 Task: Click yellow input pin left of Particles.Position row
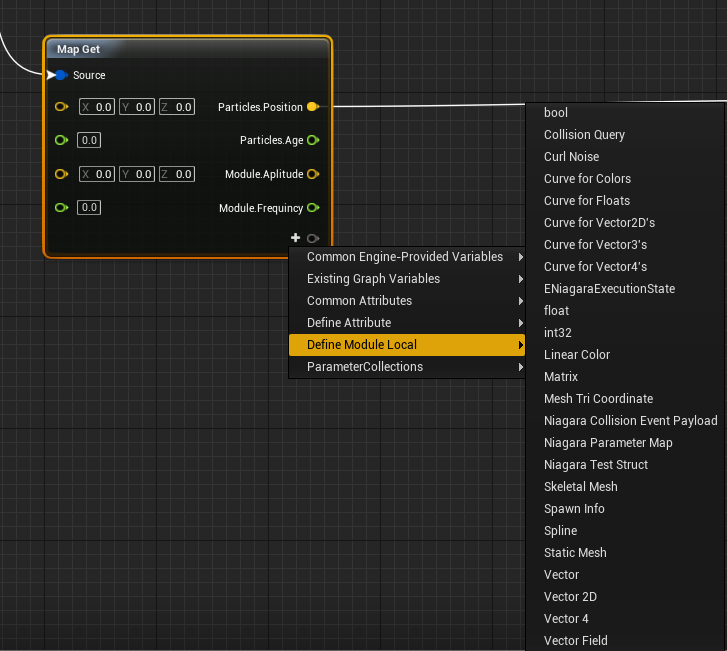coord(61,107)
